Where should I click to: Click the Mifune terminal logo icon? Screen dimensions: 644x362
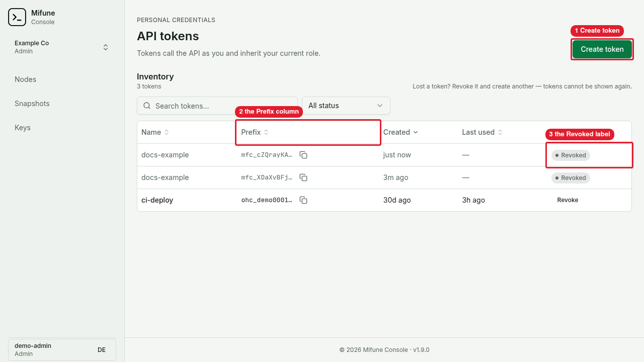(x=17, y=17)
